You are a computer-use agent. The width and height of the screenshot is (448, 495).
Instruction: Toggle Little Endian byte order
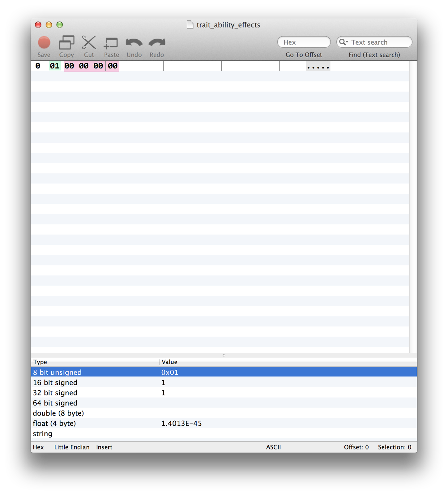(x=72, y=447)
